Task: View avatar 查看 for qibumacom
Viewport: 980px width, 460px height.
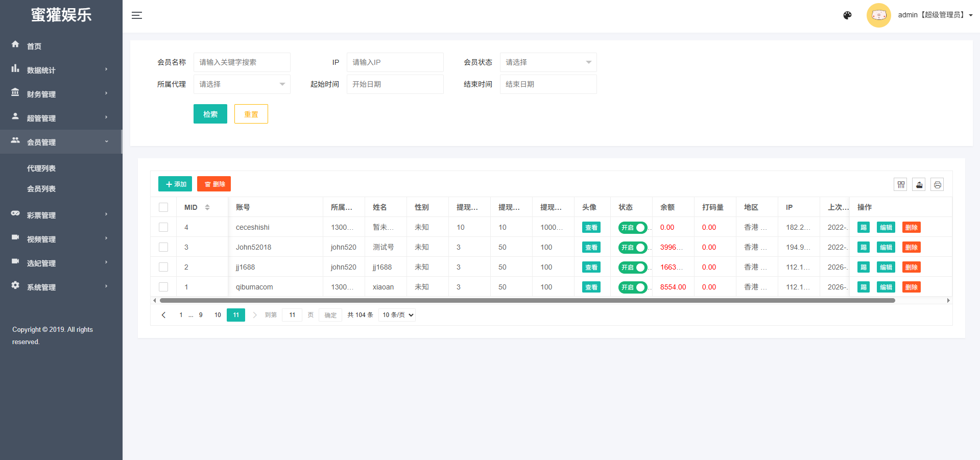Action: click(591, 287)
